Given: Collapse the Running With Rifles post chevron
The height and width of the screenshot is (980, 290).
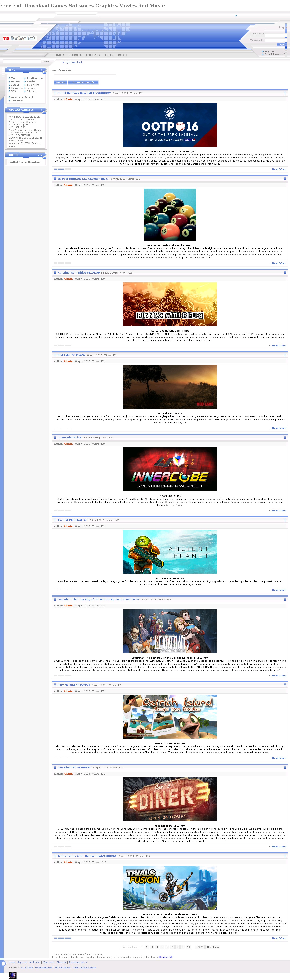Looking at the screenshot, I should click(x=285, y=273).
